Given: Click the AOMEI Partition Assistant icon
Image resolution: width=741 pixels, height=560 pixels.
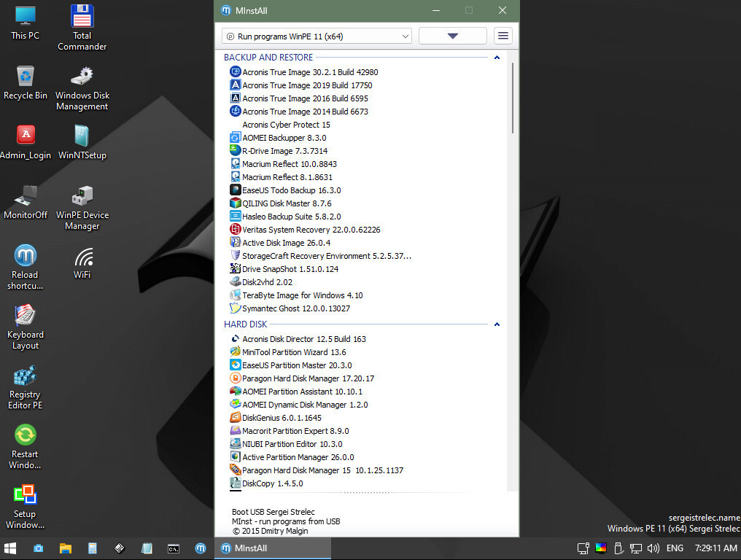Looking at the screenshot, I should pos(235,392).
